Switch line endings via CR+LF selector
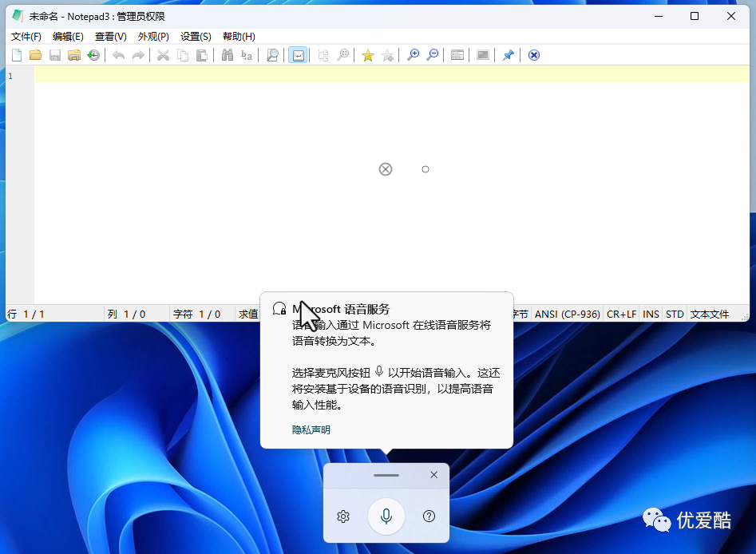756x554 pixels. 621,314
